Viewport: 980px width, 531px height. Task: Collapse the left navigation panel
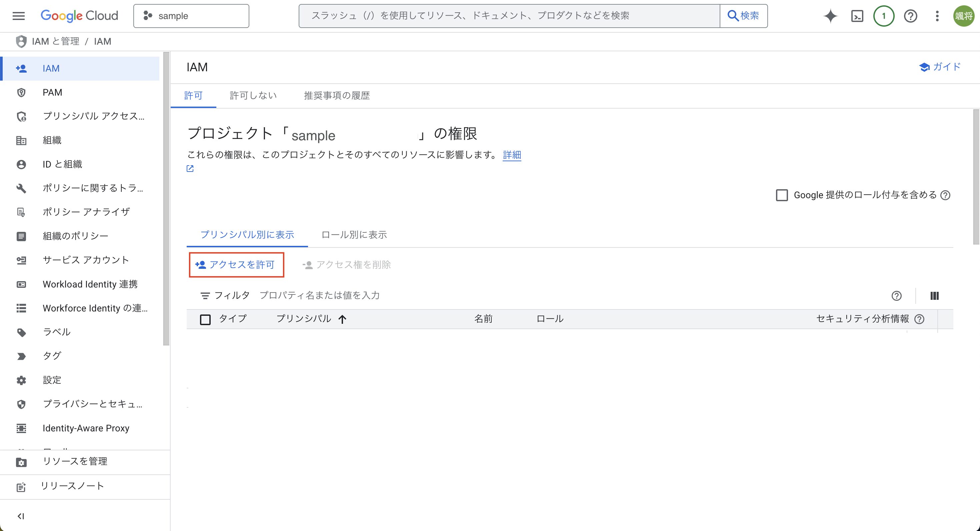[x=21, y=516]
